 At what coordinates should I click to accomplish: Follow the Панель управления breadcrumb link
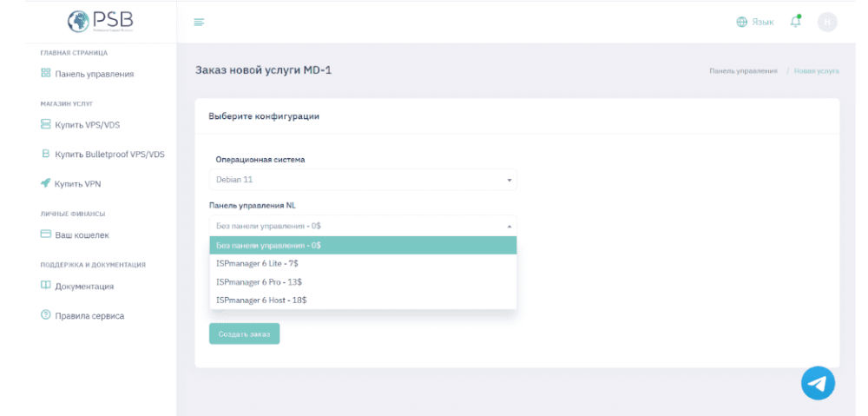[744, 71]
